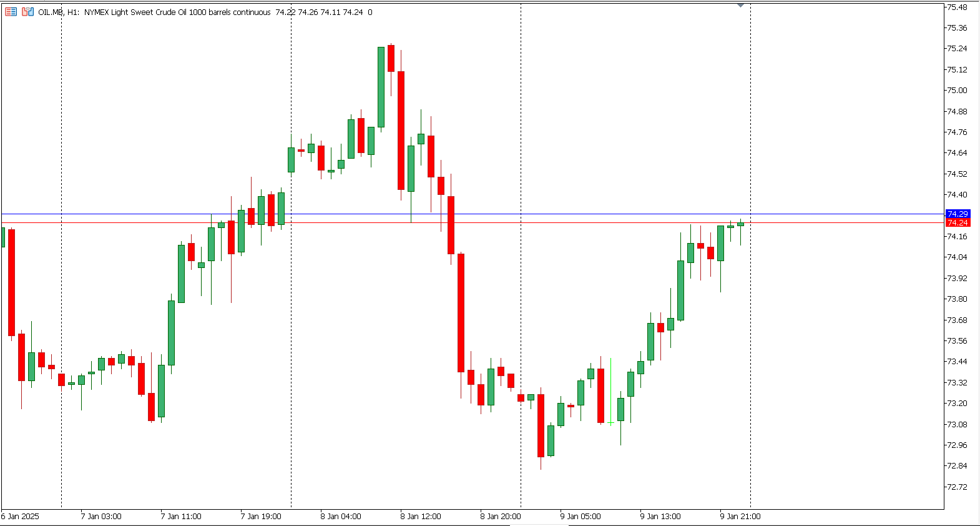The width and height of the screenshot is (980, 526).
Task: Click the 75.00 price scale label
Action: (957, 90)
